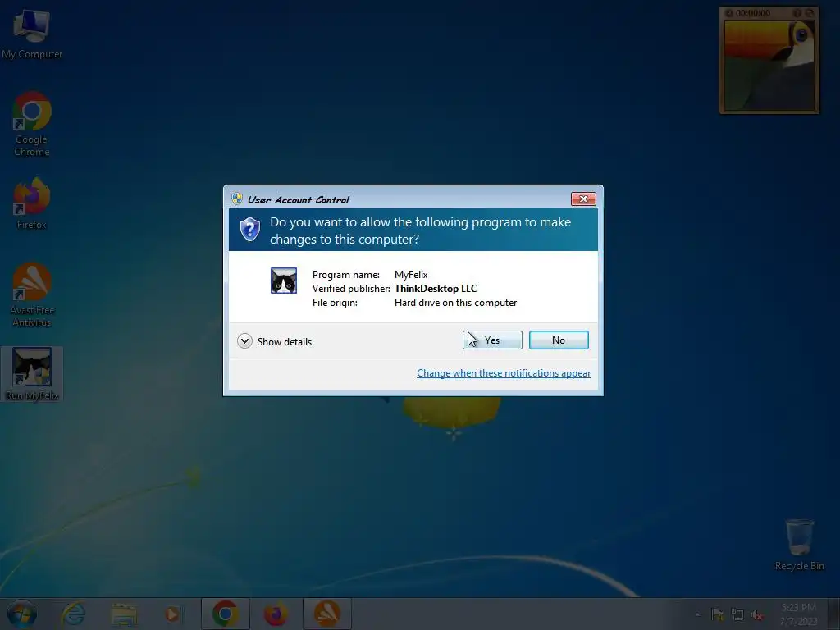
Task: Click muted volume tray icon
Action: 757,614
